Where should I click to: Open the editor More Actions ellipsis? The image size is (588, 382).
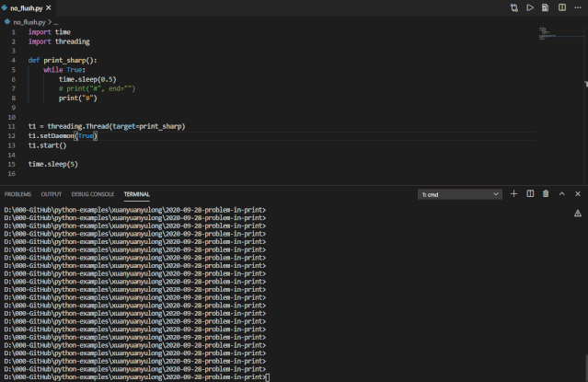coord(577,7)
